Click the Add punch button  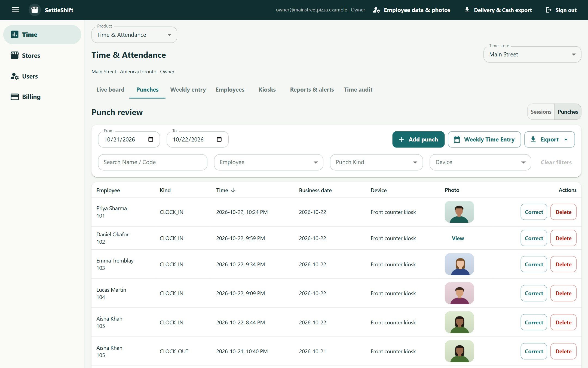(418, 140)
